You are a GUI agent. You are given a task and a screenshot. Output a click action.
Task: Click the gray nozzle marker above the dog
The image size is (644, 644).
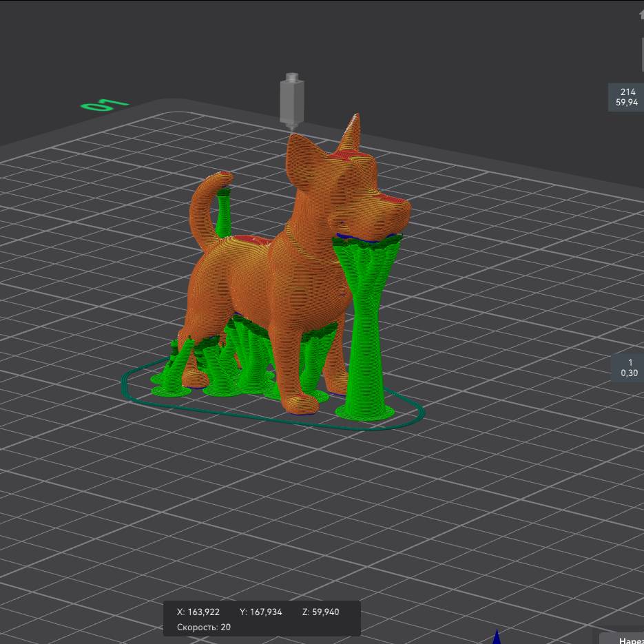point(291,100)
